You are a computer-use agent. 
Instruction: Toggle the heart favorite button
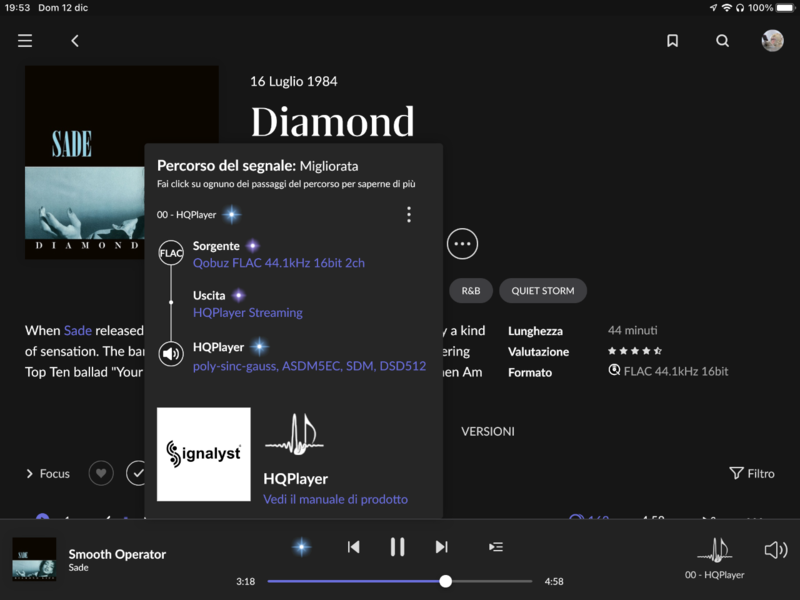tap(101, 473)
